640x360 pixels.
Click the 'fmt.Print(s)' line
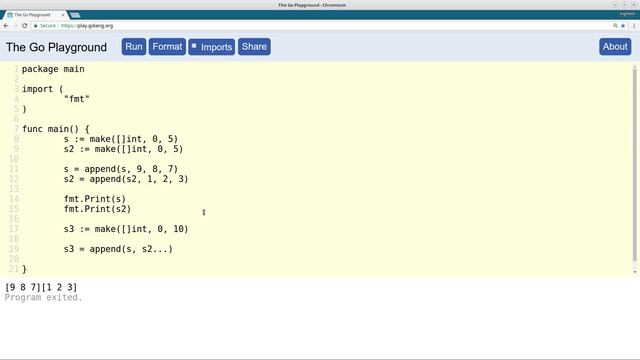click(95, 199)
